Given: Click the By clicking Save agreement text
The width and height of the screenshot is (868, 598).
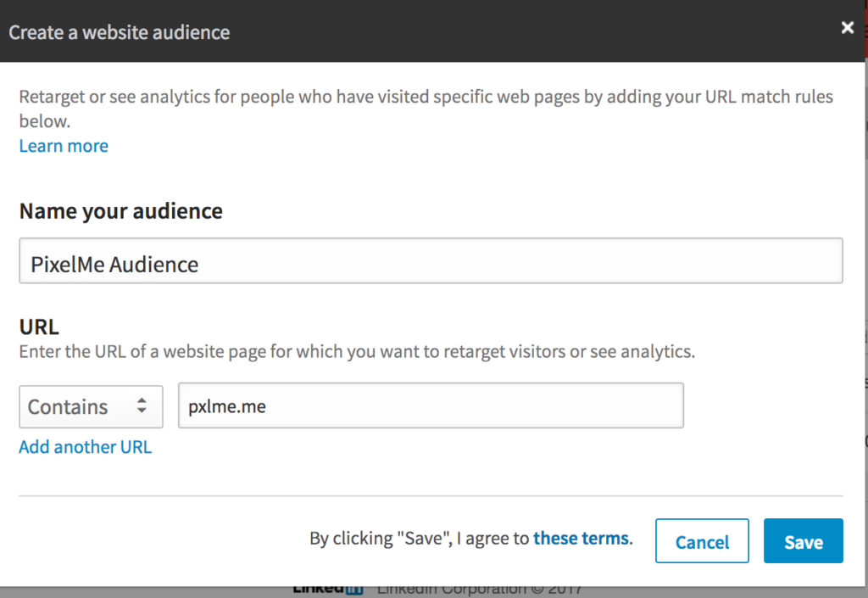Looking at the screenshot, I should (420, 538).
